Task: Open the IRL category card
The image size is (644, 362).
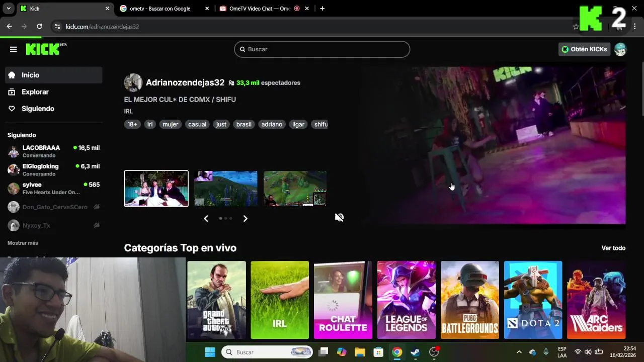Action: click(x=280, y=300)
